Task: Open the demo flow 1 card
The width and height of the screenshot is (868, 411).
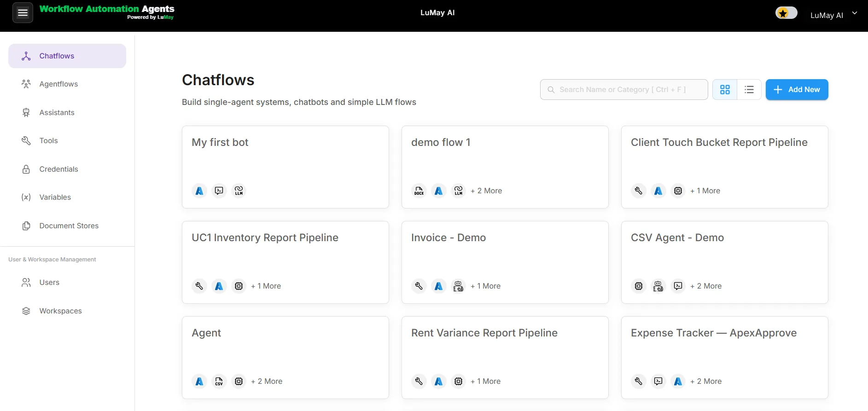Action: 505,167
